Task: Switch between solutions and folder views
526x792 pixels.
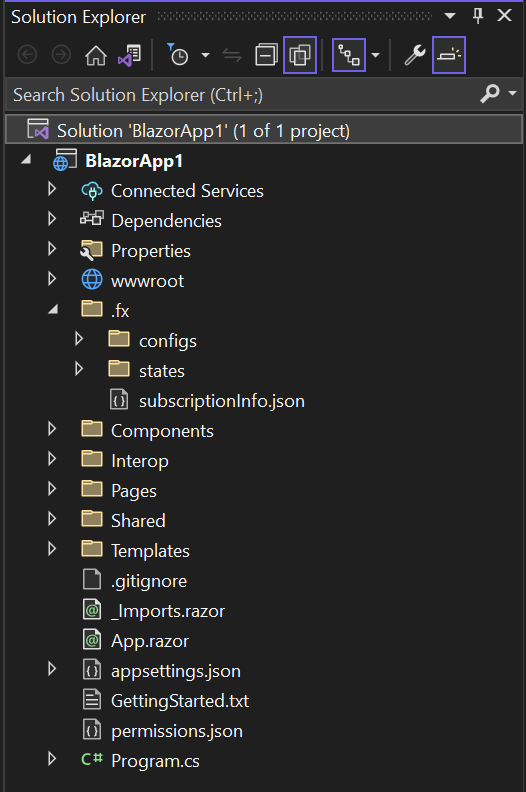Action: coord(129,55)
